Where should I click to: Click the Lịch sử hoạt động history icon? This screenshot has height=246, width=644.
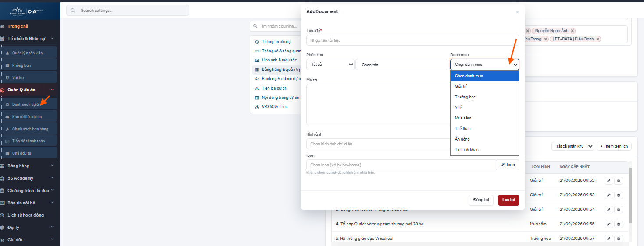3,215
